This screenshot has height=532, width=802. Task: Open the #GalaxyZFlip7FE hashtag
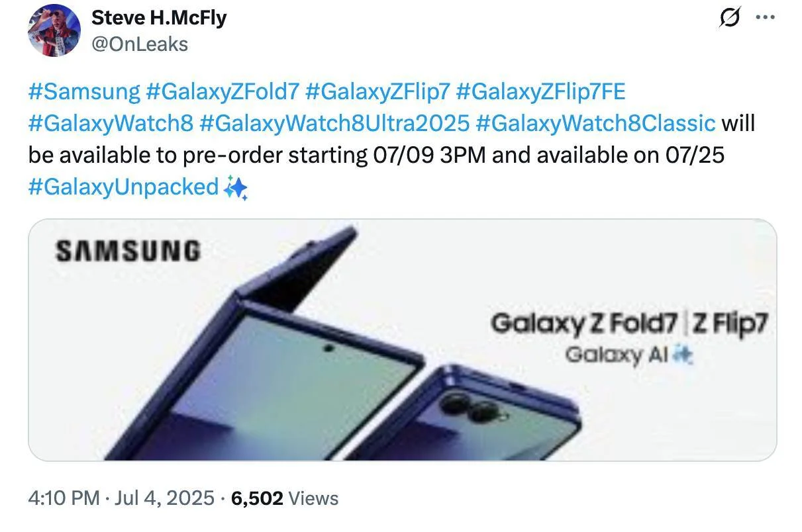[x=540, y=91]
